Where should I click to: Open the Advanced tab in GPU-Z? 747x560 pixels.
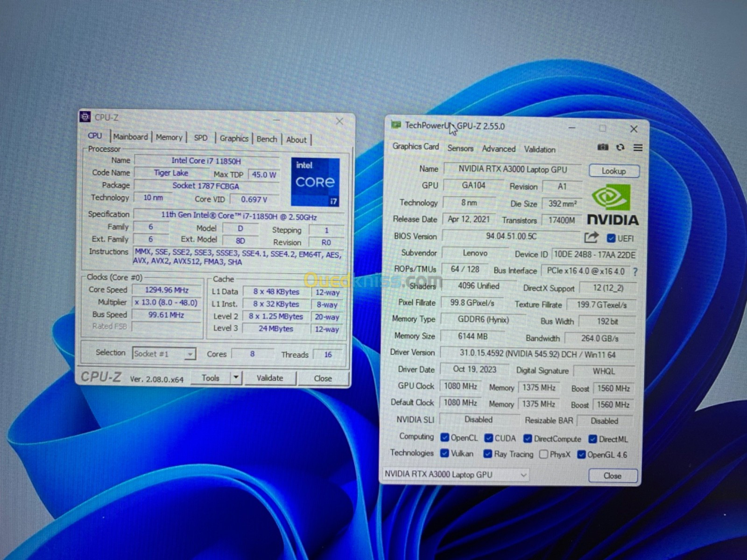pyautogui.click(x=499, y=149)
